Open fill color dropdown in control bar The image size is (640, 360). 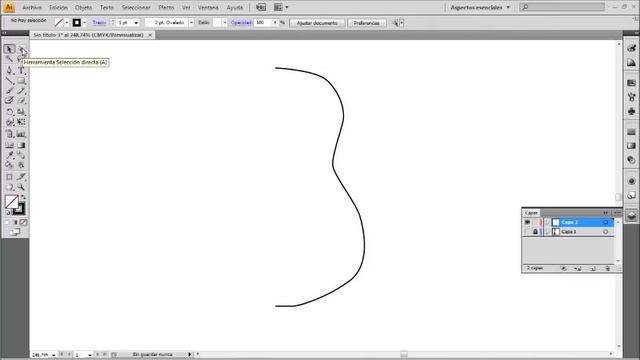click(x=67, y=23)
